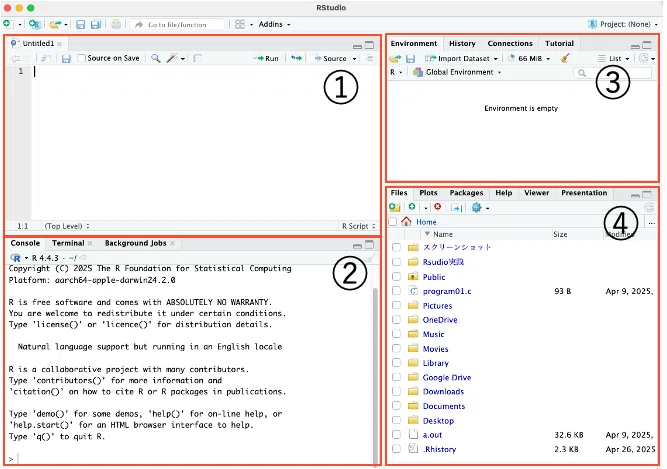Click the Re-run previous code icon
Screen dimensions: 667x469
(x=296, y=58)
